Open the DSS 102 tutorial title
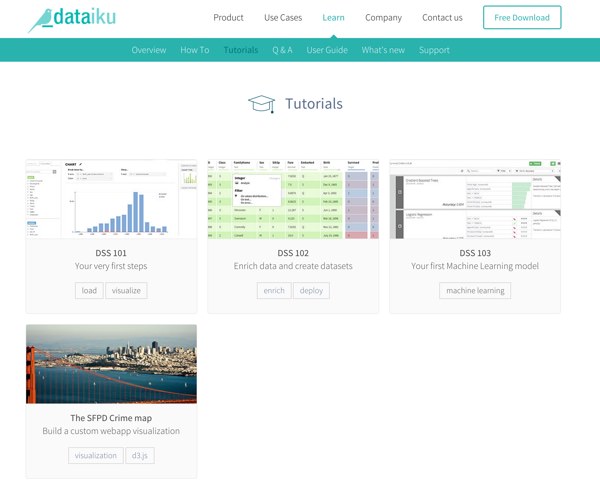The image size is (600, 490). (293, 253)
